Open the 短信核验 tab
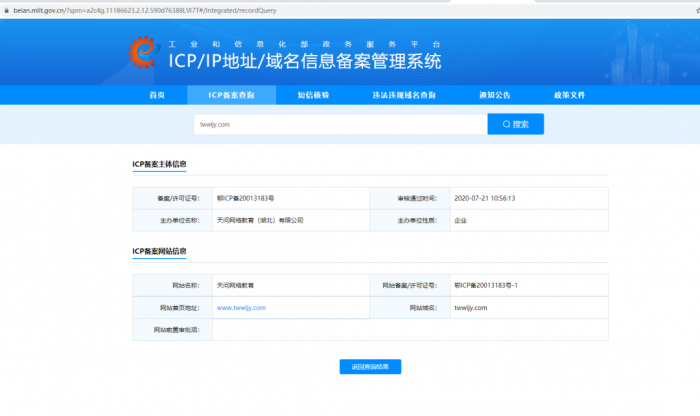The height and width of the screenshot is (416, 700). click(313, 95)
